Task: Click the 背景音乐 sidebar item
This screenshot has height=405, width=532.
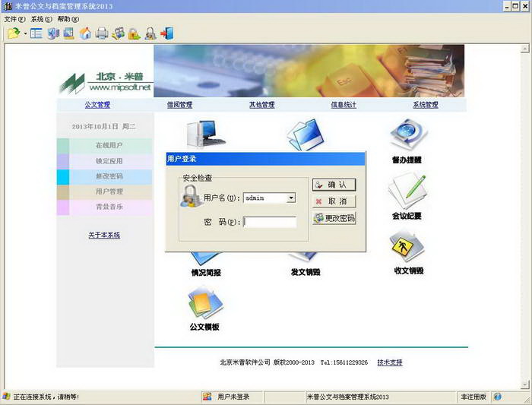Action: click(x=105, y=207)
